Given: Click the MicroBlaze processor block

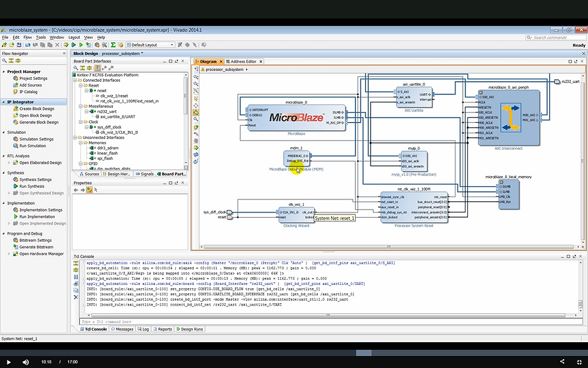Looking at the screenshot, I should coord(295,118).
